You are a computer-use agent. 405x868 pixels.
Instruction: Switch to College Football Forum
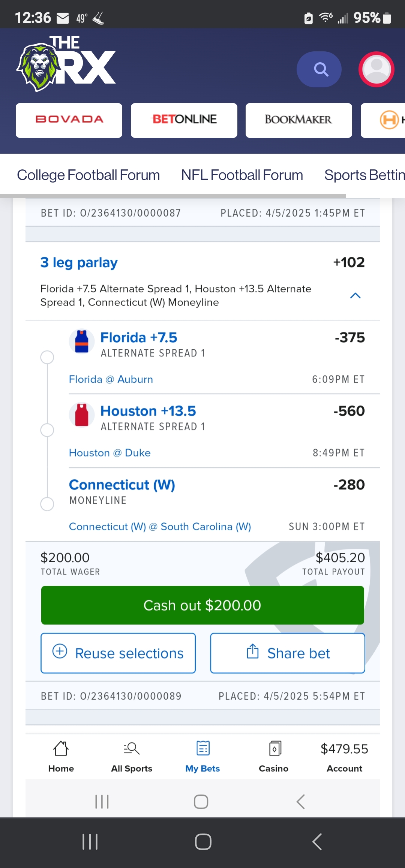[88, 175]
